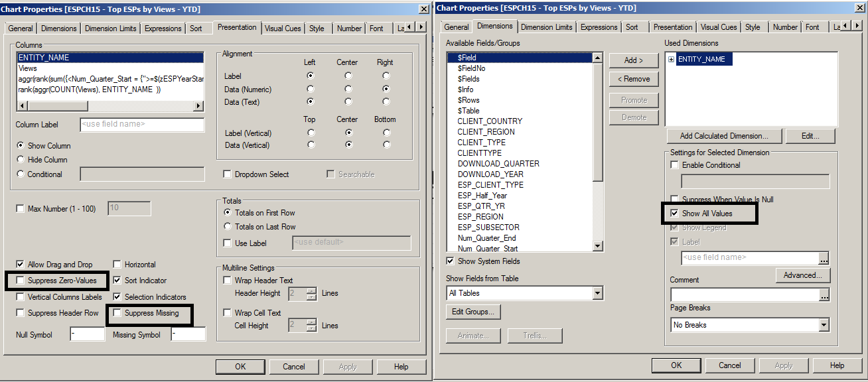Select the Totals on Last Row option

[x=228, y=227]
